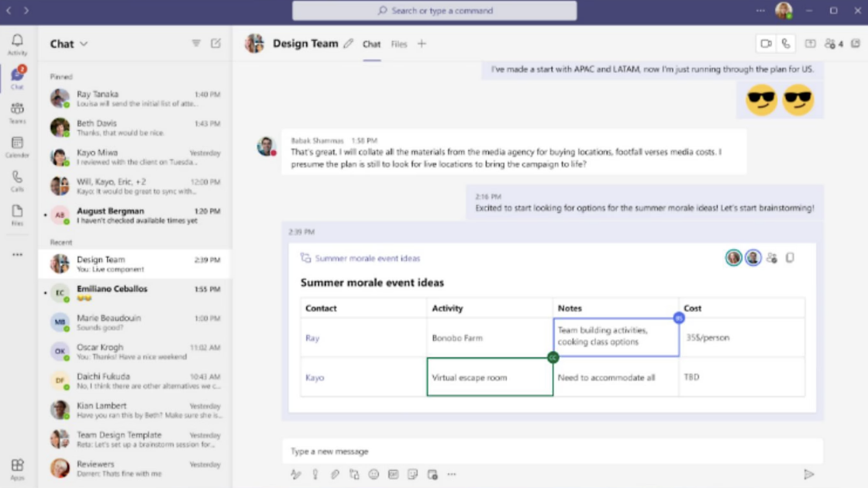The height and width of the screenshot is (488, 868).
Task: Switch to the Files tab
Action: 399,44
